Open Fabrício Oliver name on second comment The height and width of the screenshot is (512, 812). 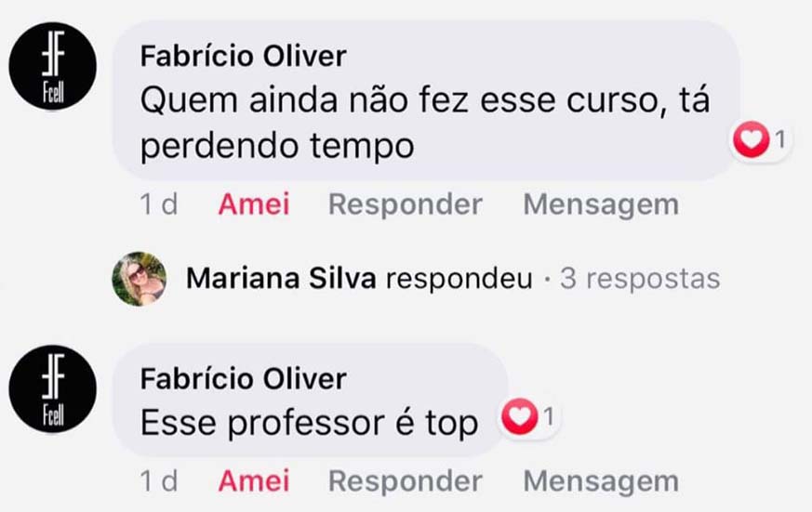(x=244, y=378)
